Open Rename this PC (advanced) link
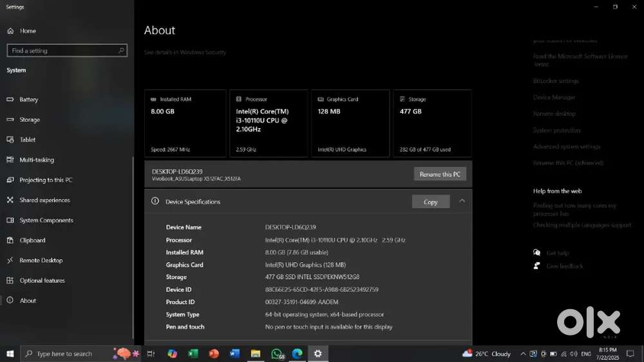The height and width of the screenshot is (362, 644). 568,163
